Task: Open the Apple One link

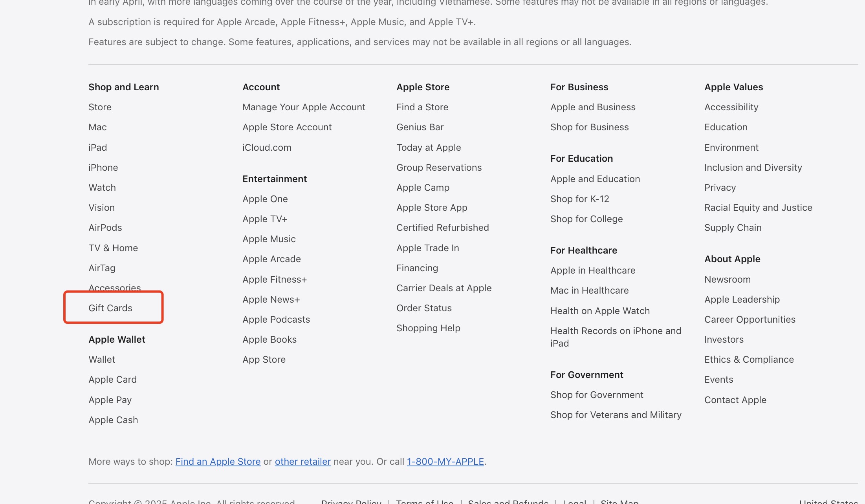Action: pos(265,199)
